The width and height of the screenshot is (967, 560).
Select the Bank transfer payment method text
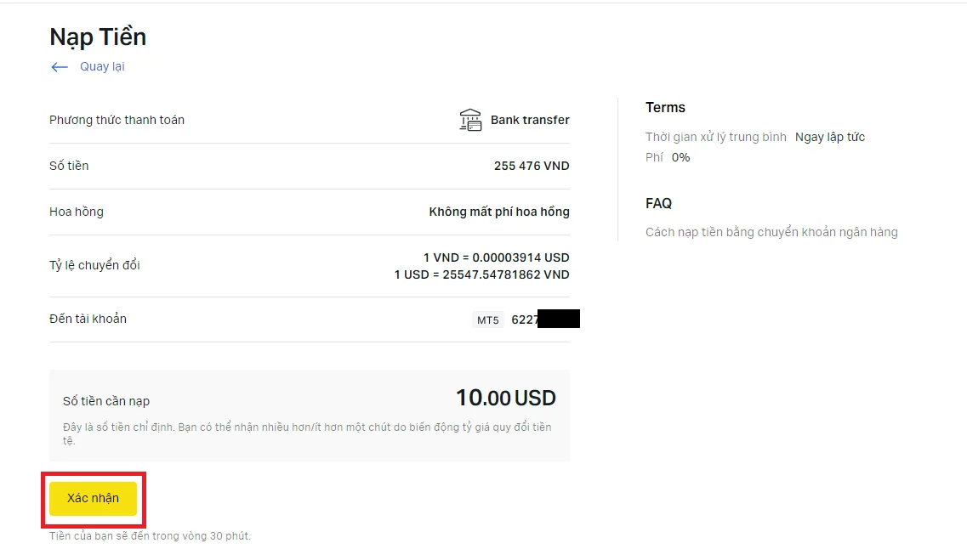530,120
